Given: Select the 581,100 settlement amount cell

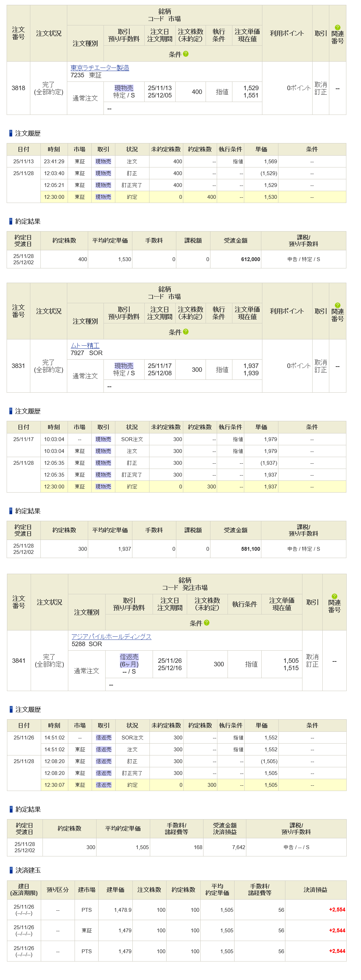Looking at the screenshot, I should pyautogui.click(x=250, y=549).
